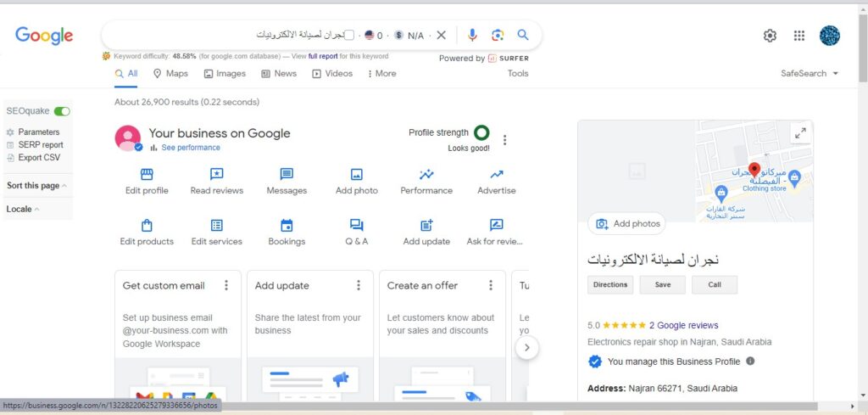This screenshot has width=868, height=415.
Task: Open Bookings calendar icon
Action: click(287, 226)
